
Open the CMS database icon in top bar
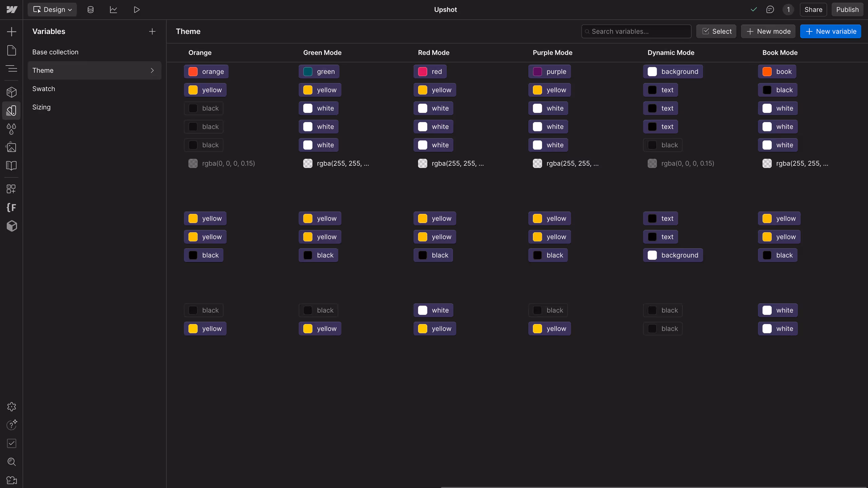coord(90,9)
